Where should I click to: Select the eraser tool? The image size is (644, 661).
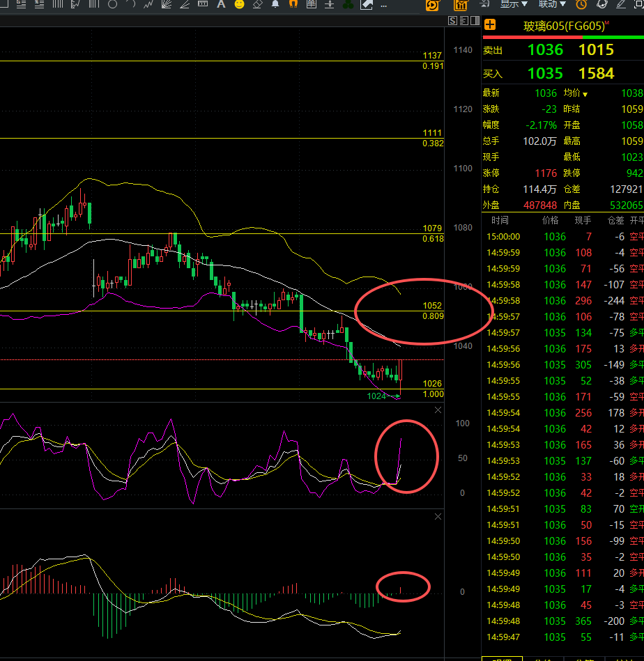(257, 5)
